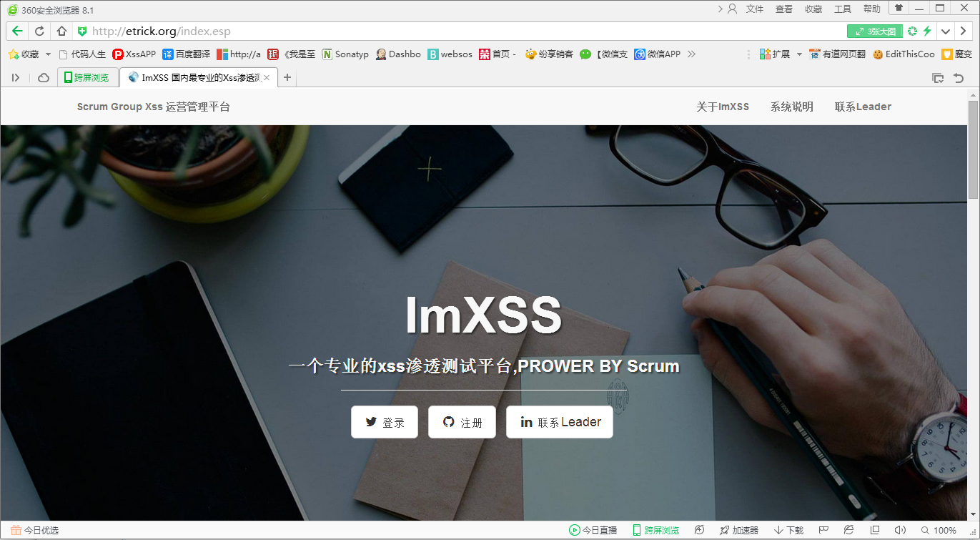Switch to the 跨屏浏览 tab
The image size is (980, 540).
pyautogui.click(x=87, y=77)
